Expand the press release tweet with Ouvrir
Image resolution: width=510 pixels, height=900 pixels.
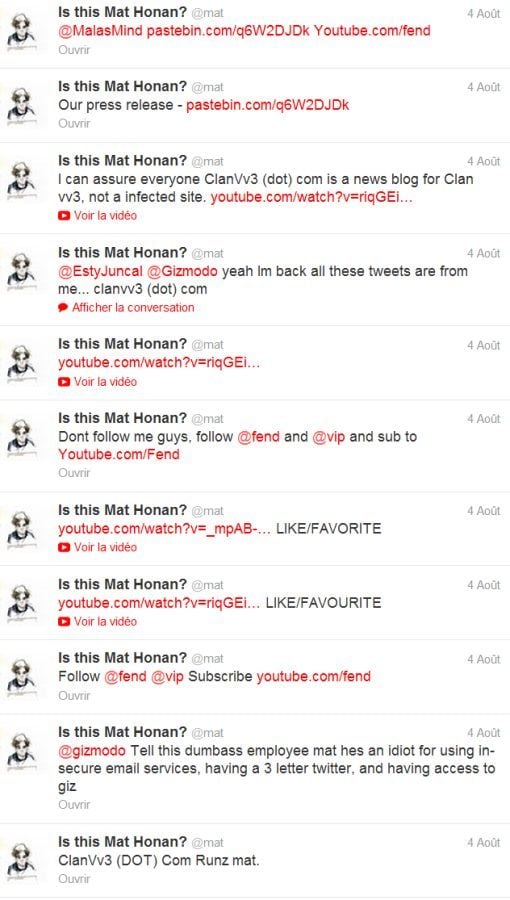click(x=74, y=123)
